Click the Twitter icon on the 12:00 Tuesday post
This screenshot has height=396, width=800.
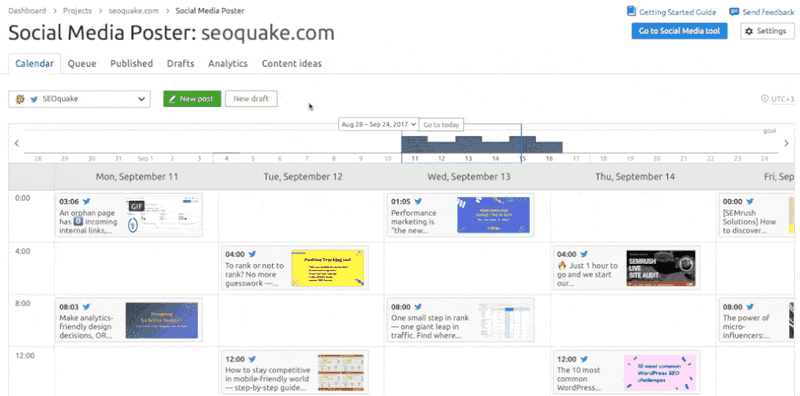252,359
